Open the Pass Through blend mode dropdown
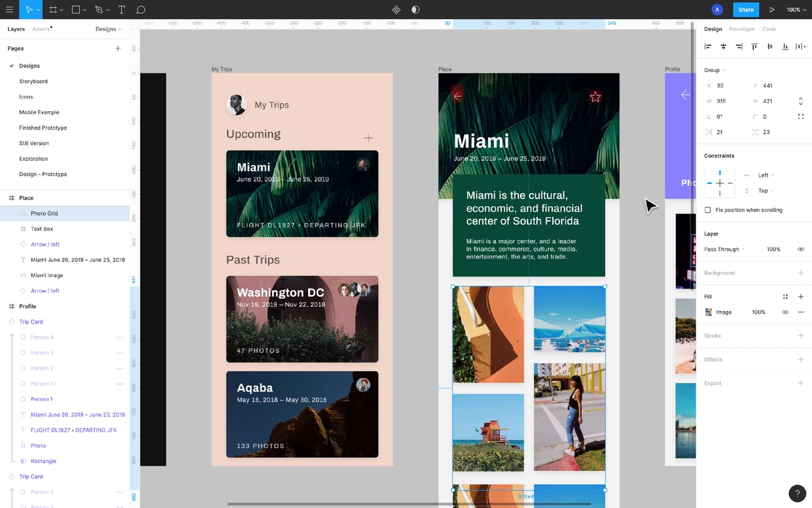This screenshot has width=812, height=508. tap(724, 249)
